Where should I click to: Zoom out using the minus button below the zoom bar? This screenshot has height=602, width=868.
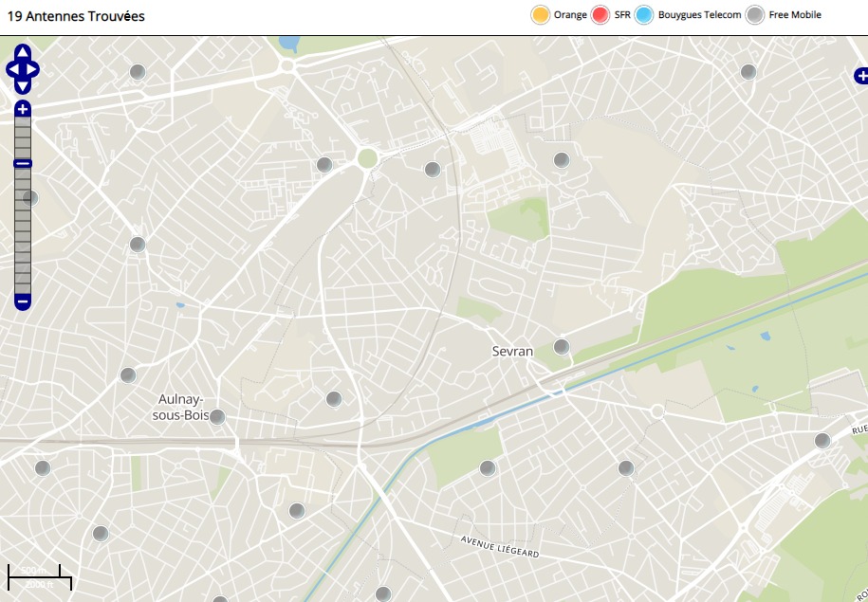click(x=23, y=301)
